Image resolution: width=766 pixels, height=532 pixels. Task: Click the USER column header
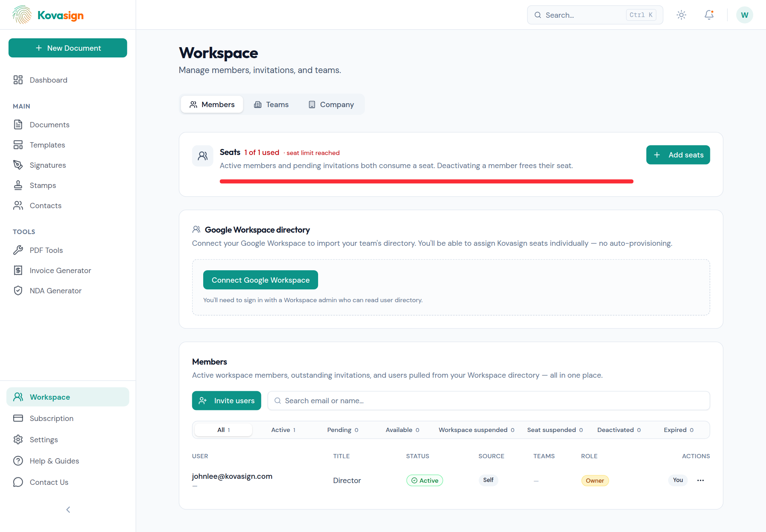(x=200, y=456)
